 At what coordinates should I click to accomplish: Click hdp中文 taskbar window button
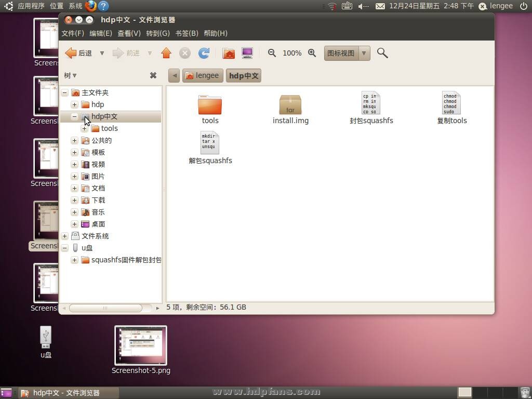(69, 393)
